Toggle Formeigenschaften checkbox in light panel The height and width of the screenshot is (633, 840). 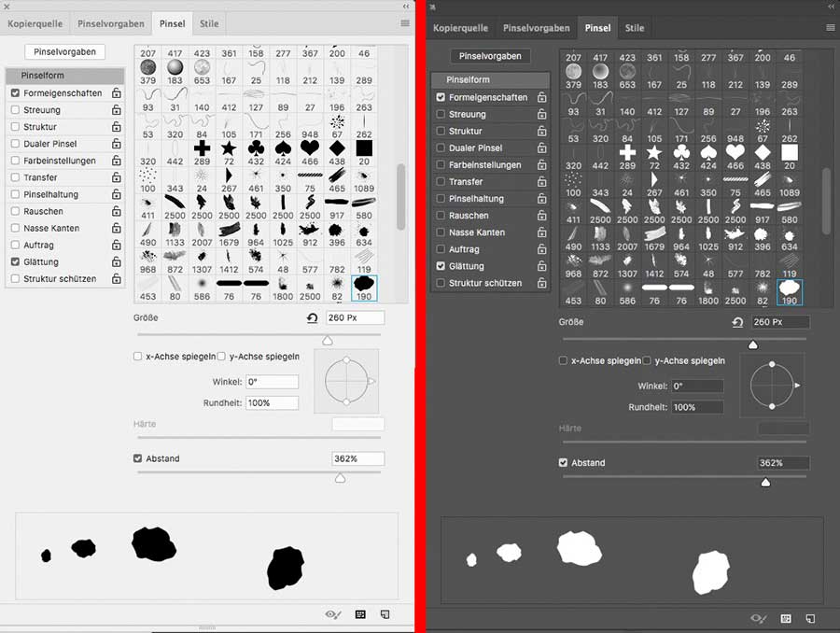pyautogui.click(x=15, y=92)
